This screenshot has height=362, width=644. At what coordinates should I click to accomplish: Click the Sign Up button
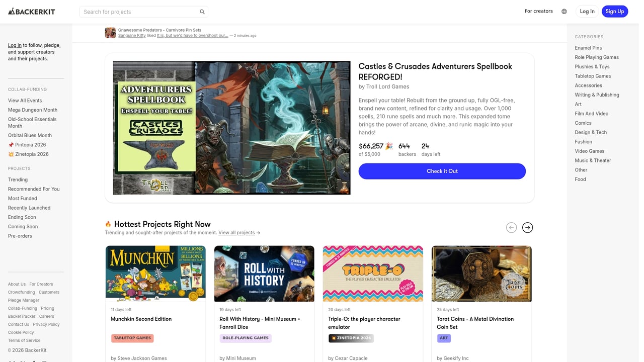point(614,11)
